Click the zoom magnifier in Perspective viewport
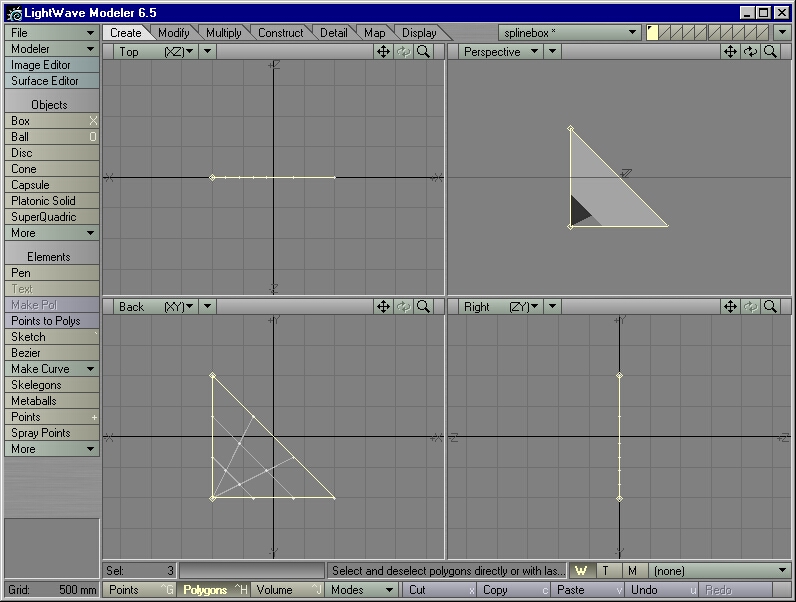 pyautogui.click(x=770, y=52)
